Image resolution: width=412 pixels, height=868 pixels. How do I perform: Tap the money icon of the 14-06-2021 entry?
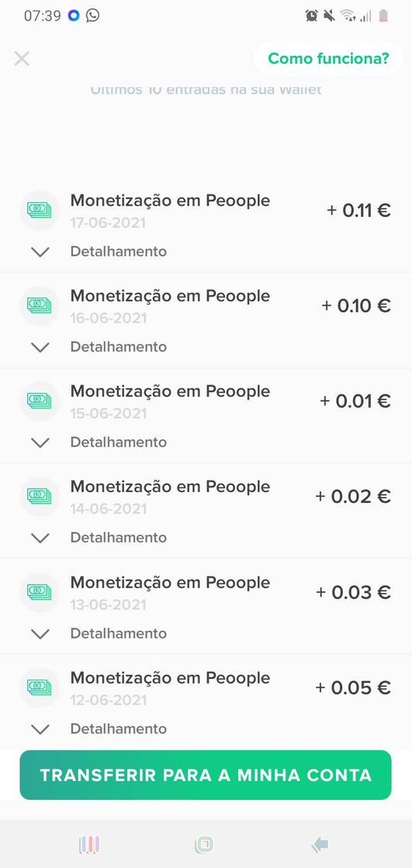(40, 497)
